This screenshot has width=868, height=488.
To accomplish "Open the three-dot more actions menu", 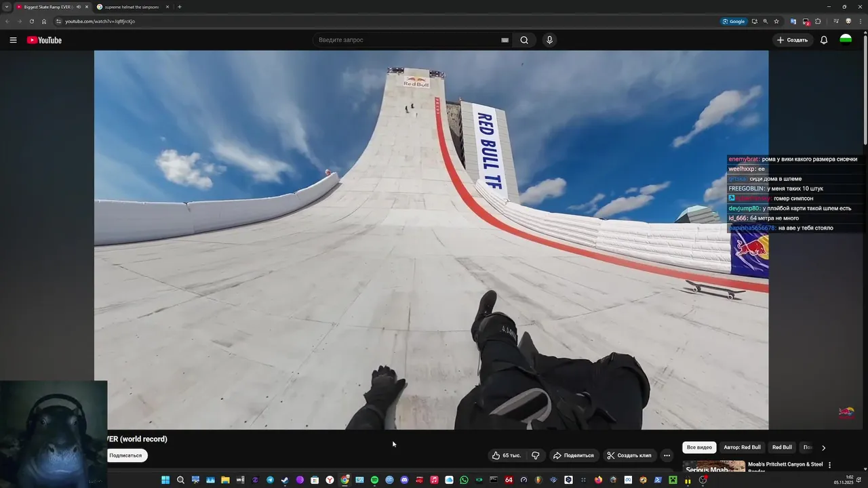I will tap(667, 455).
